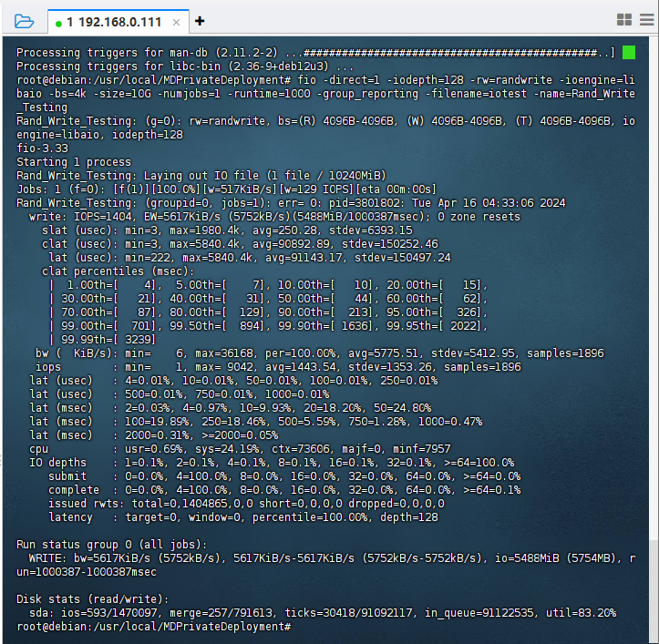Image resolution: width=659 pixels, height=644 pixels.
Task: Open a new tab with the plus icon
Action: [200, 20]
